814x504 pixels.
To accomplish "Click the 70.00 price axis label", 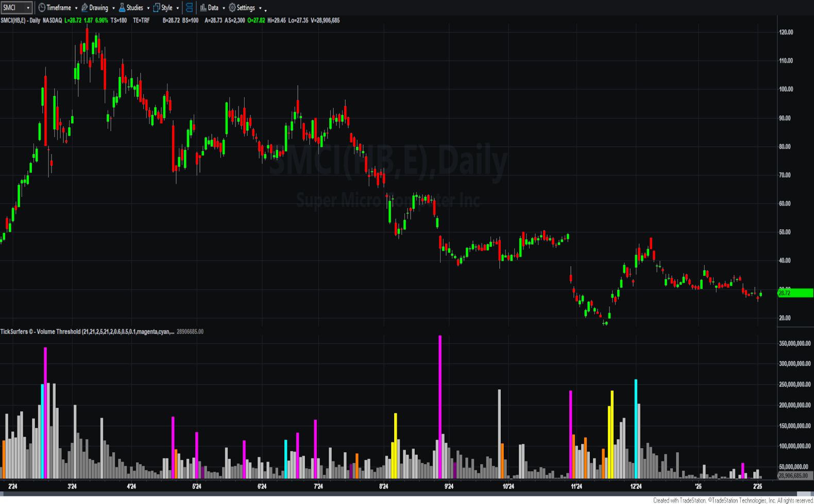I will (785, 176).
